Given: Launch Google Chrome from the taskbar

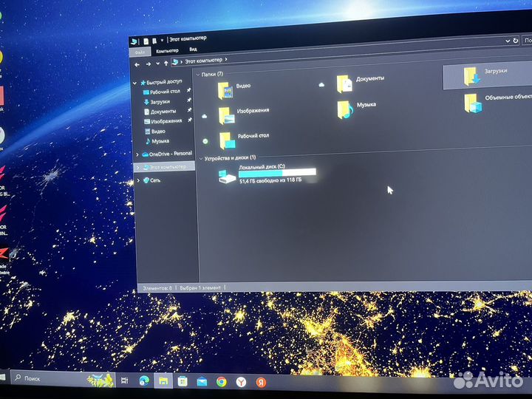Looking at the screenshot, I should [x=221, y=382].
